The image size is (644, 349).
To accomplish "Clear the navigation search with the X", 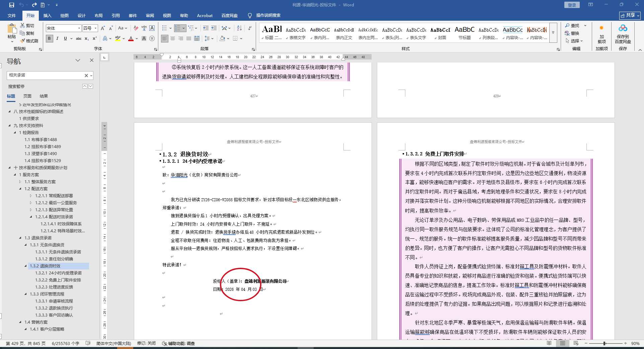I will pos(86,76).
